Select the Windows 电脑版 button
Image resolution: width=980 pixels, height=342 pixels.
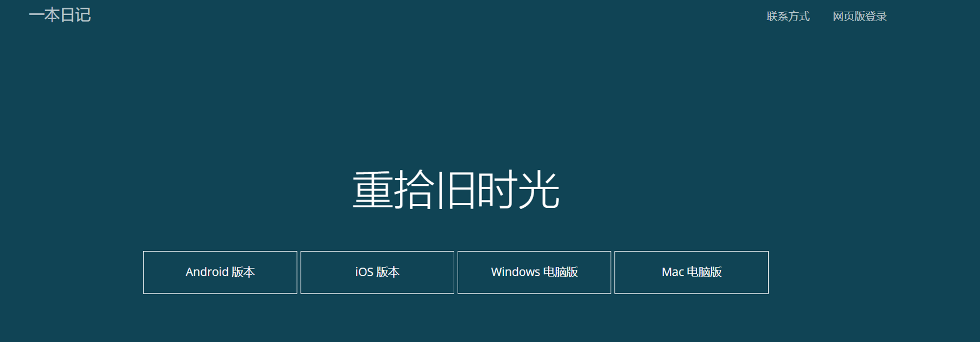534,272
